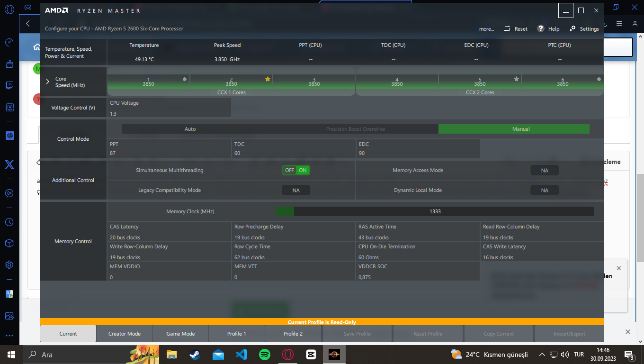Image resolution: width=644 pixels, height=364 pixels.
Task: Click the Legacy Compatibility Mode NA control
Action: 296,190
